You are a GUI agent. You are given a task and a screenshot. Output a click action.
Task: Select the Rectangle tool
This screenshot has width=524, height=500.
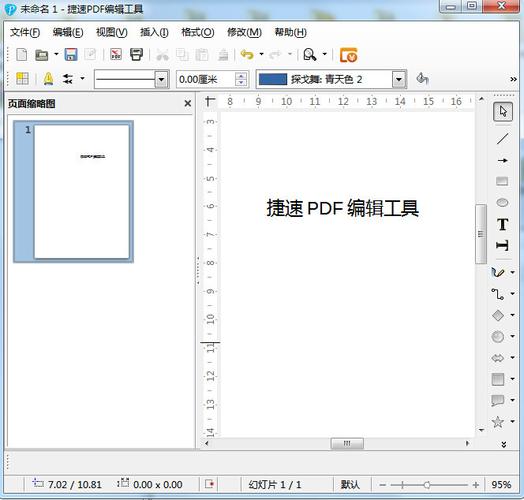click(502, 181)
